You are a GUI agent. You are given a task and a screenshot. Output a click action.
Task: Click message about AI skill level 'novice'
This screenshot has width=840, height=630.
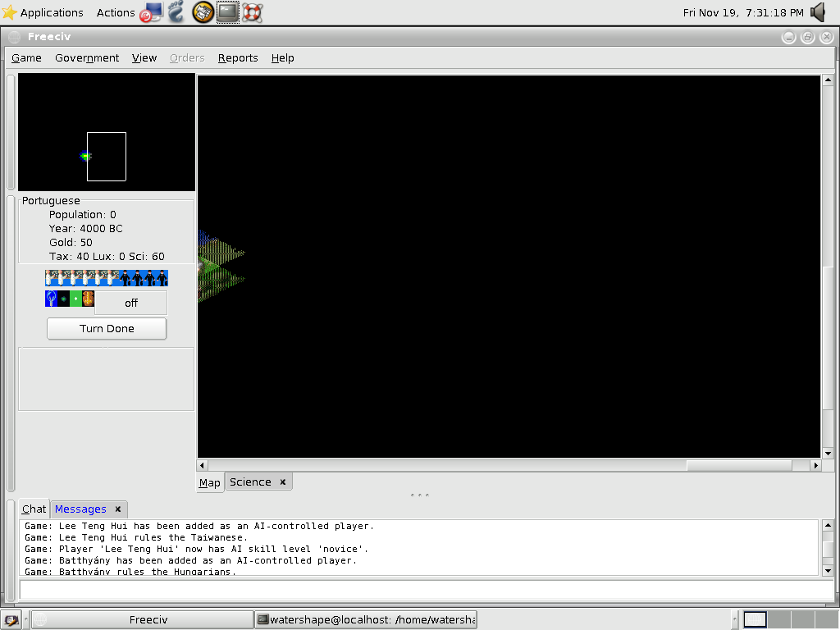pos(197,549)
